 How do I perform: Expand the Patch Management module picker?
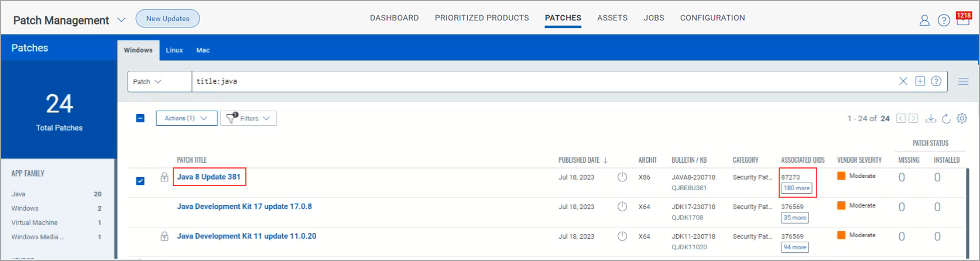pos(121,20)
